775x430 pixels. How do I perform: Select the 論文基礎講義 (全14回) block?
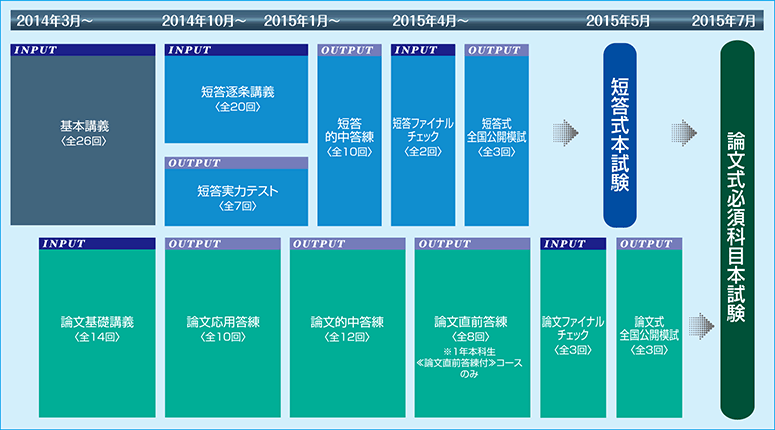[x=97, y=332]
